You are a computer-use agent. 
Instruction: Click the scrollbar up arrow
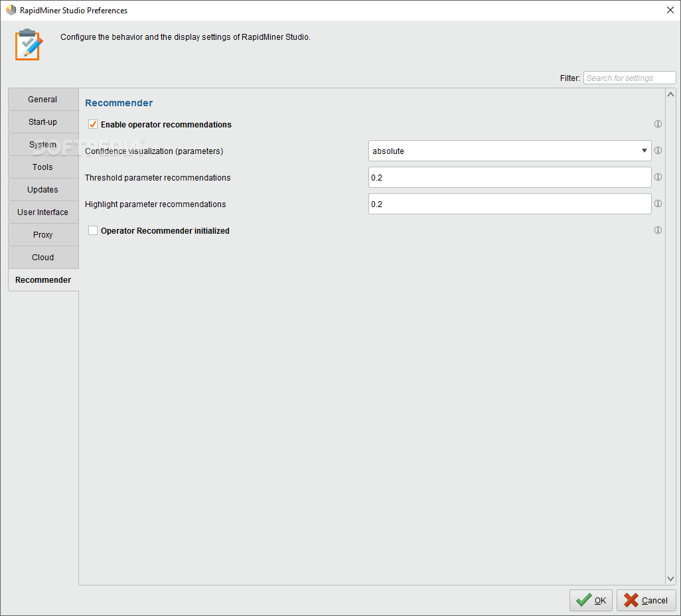pos(670,94)
